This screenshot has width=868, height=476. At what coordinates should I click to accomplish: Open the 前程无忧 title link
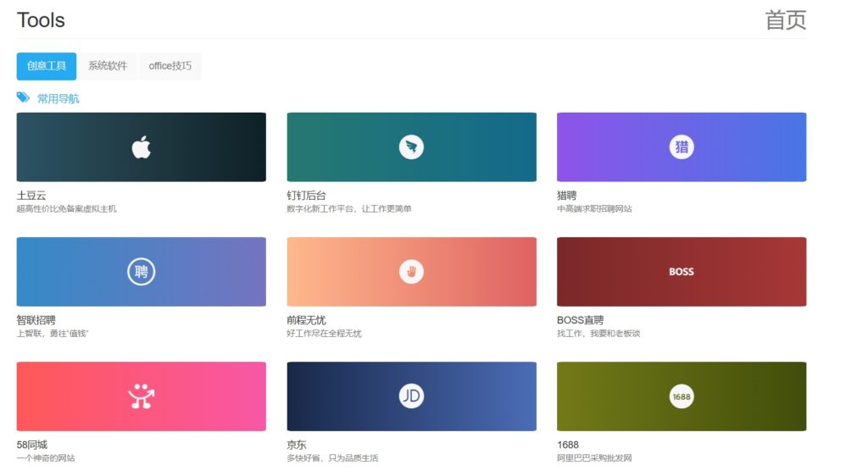(x=307, y=319)
